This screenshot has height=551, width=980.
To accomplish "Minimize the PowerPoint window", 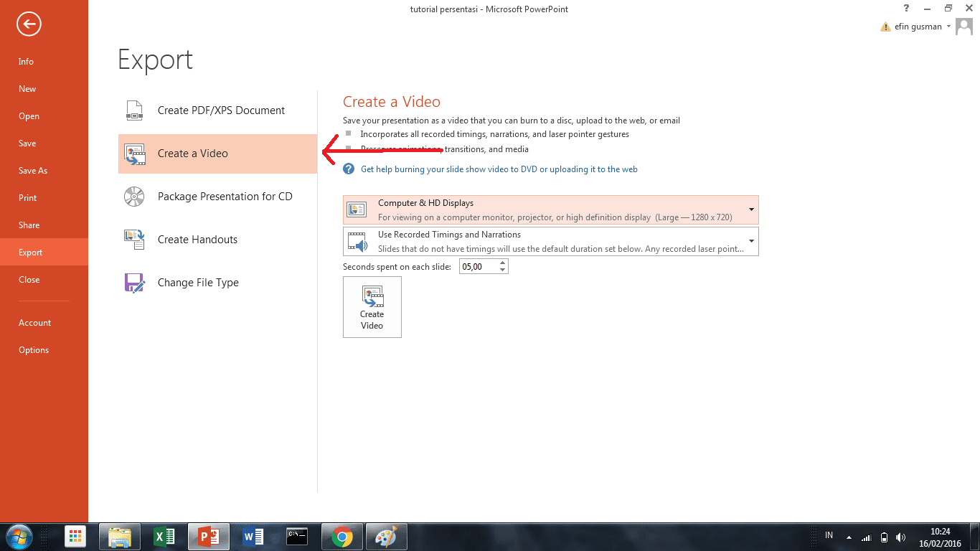I will coord(928,8).
